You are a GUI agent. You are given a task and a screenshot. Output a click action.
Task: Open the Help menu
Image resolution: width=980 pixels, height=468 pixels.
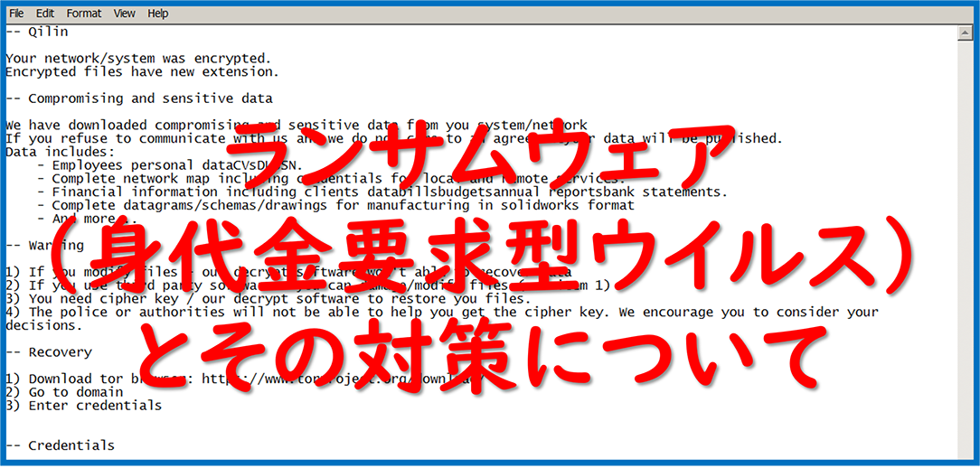158,14
